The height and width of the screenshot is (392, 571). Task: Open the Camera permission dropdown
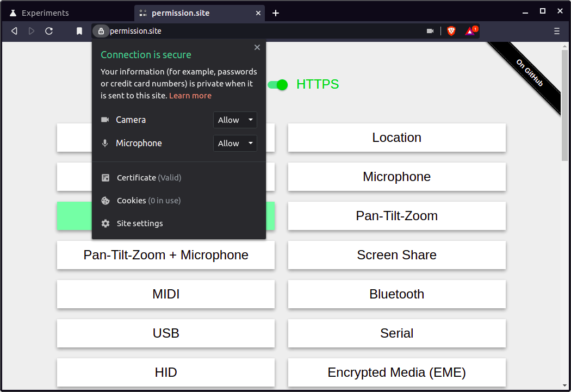pos(235,120)
